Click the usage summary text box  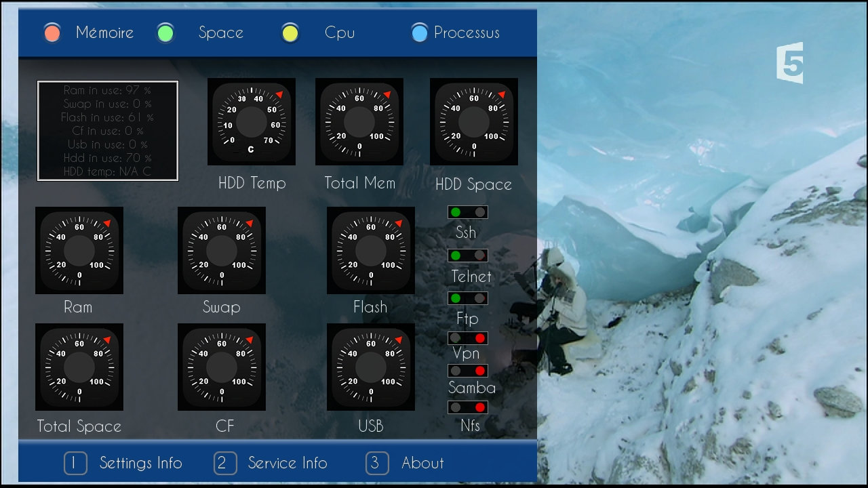(x=108, y=131)
